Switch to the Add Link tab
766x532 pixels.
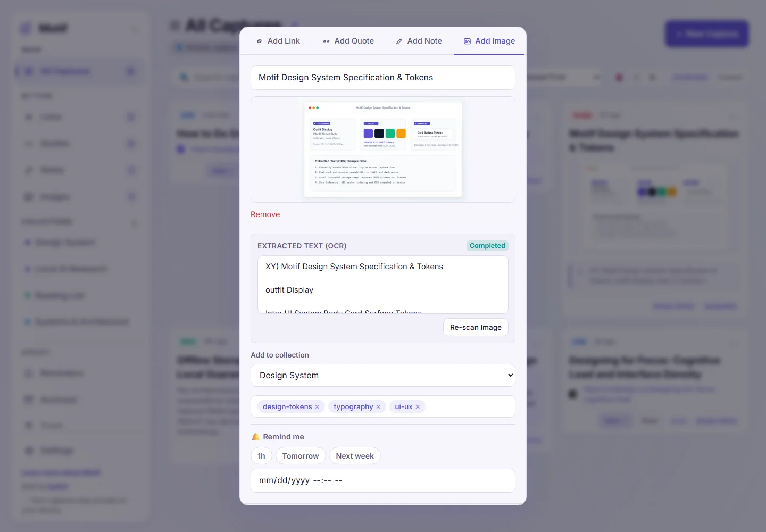tap(278, 41)
